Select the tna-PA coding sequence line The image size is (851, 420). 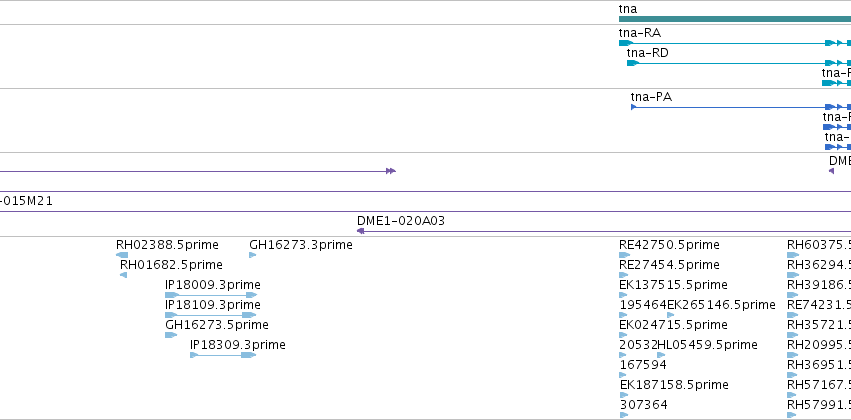coord(730,107)
